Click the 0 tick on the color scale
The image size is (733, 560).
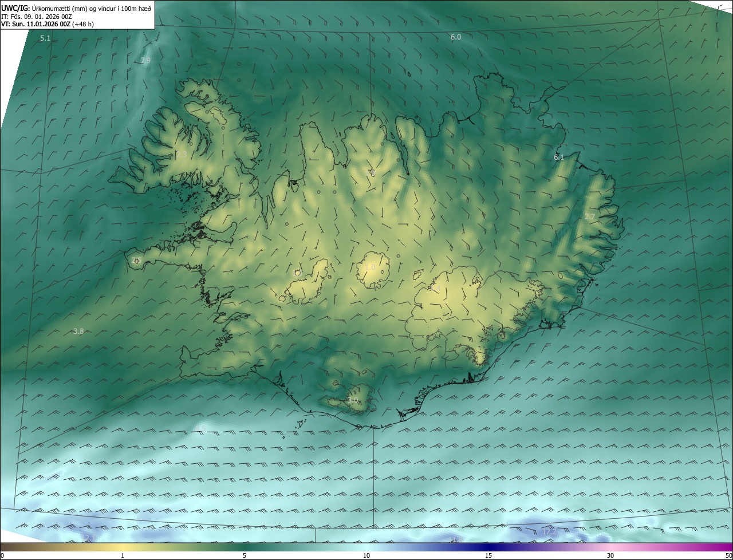2,555
